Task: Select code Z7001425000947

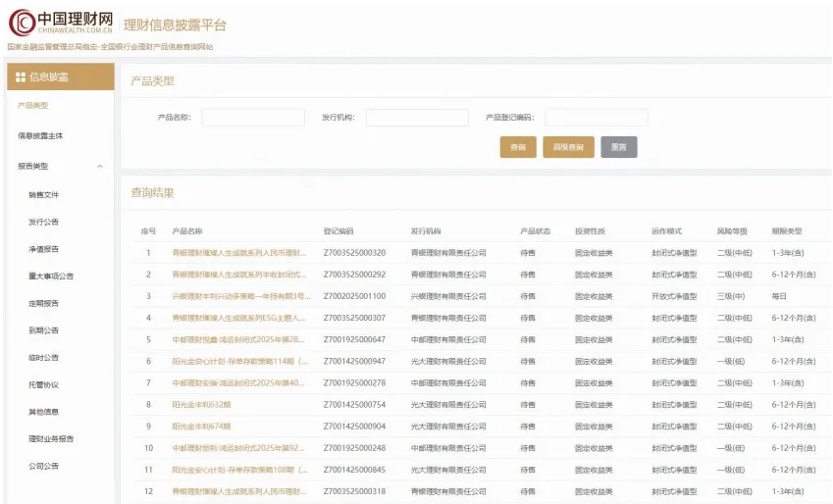Action: [354, 361]
